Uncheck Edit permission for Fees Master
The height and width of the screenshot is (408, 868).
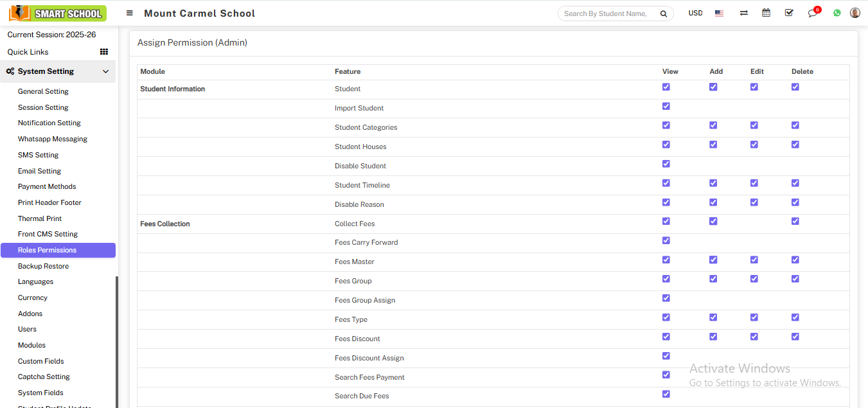[754, 260]
